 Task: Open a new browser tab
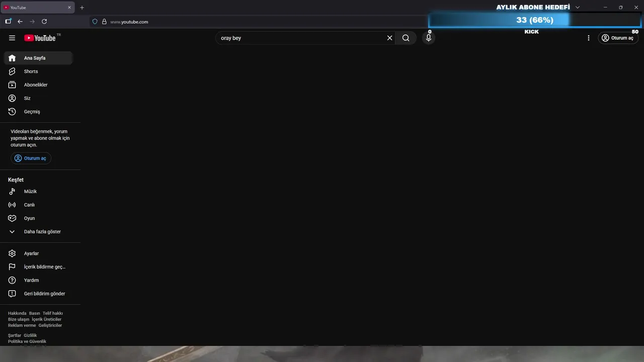coord(82,8)
